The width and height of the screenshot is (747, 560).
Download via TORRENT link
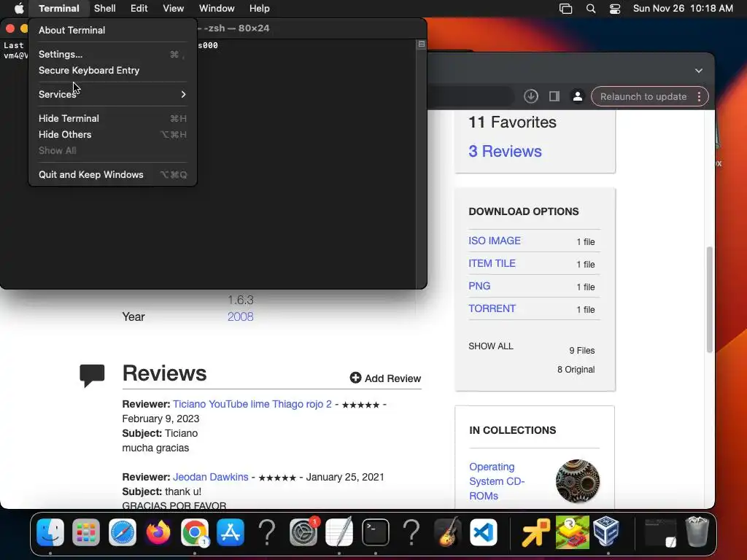492,308
